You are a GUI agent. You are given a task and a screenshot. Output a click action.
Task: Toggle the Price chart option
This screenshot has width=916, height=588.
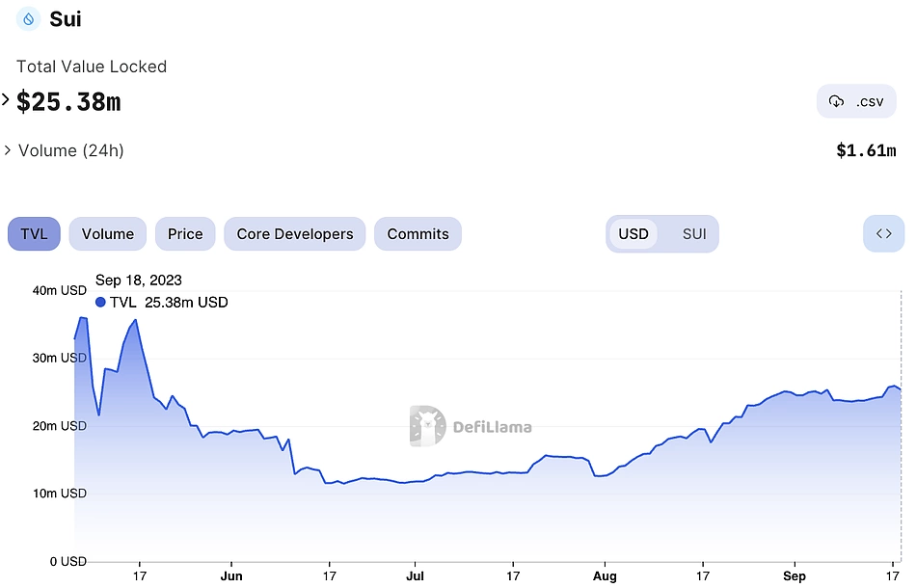coord(185,233)
